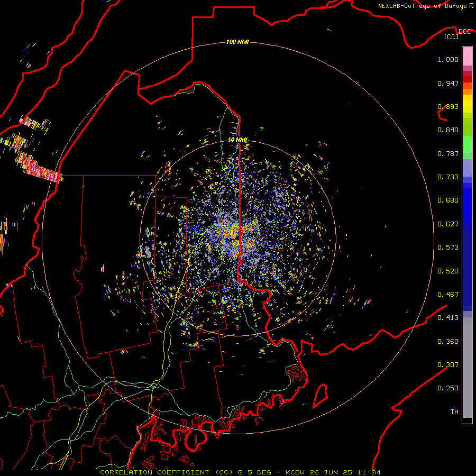The width and height of the screenshot is (476, 476).
Task: Click the DCC [CC] legend title
Action: [457, 34]
